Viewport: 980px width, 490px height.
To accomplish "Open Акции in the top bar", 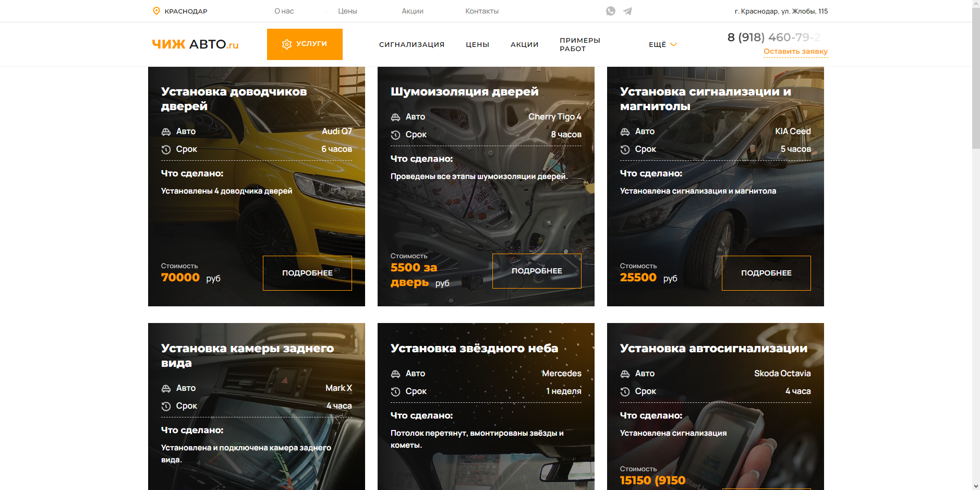I will tap(413, 11).
